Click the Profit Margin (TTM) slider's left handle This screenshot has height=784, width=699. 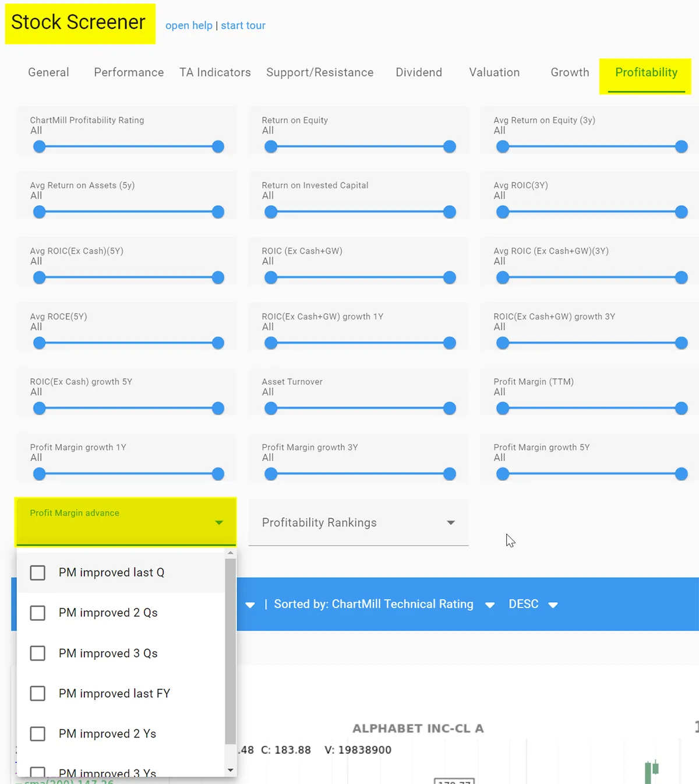[503, 409]
